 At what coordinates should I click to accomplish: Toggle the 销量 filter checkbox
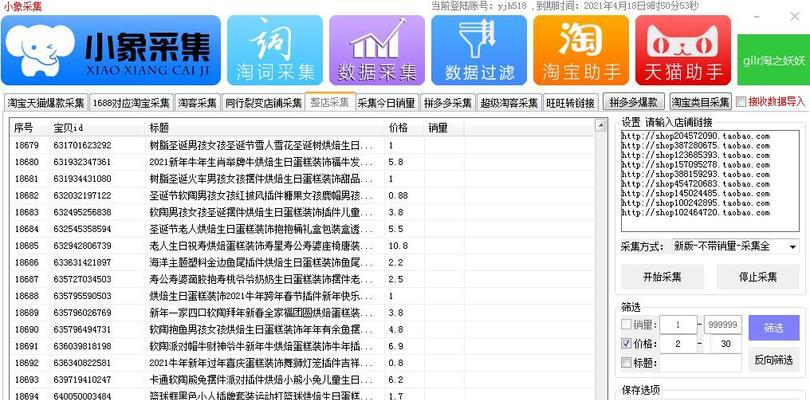(626, 325)
